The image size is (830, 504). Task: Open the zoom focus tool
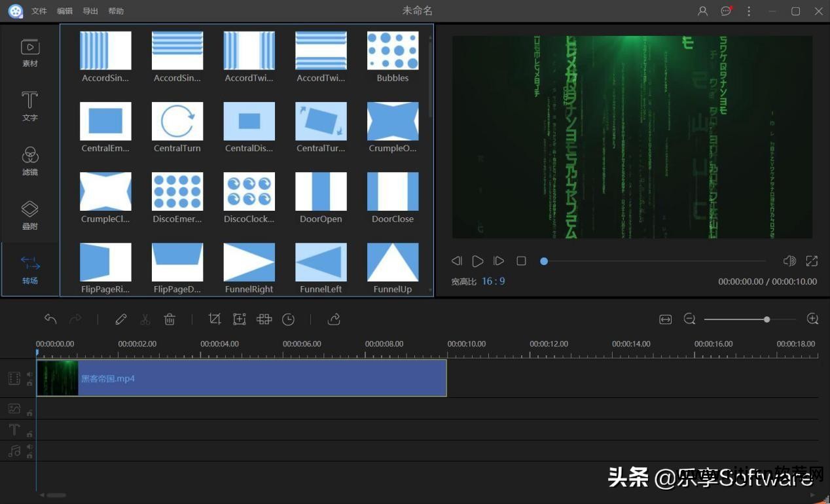(240, 319)
